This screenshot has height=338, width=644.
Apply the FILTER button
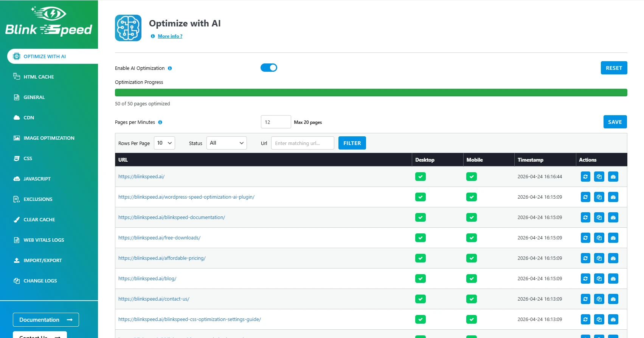point(352,143)
